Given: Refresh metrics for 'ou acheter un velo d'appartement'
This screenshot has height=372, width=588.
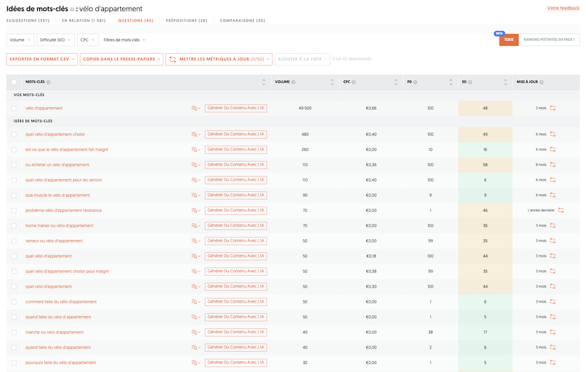Looking at the screenshot, I should [553, 165].
